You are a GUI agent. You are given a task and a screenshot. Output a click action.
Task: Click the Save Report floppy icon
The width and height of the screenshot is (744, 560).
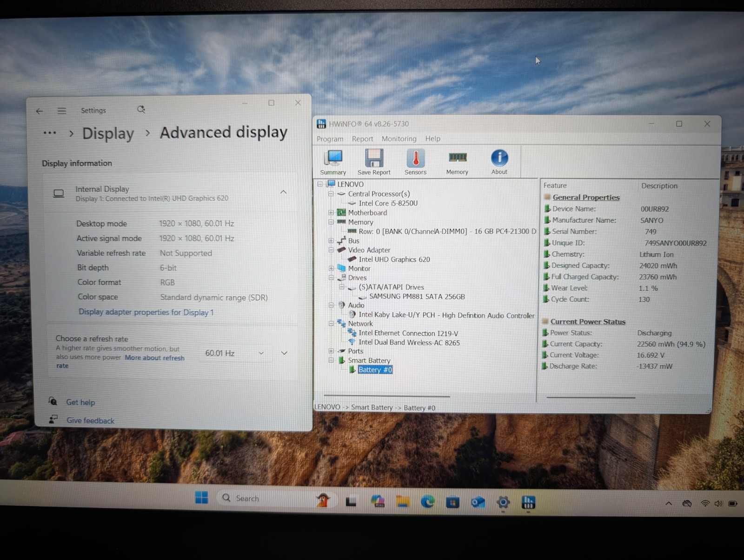[x=374, y=160]
